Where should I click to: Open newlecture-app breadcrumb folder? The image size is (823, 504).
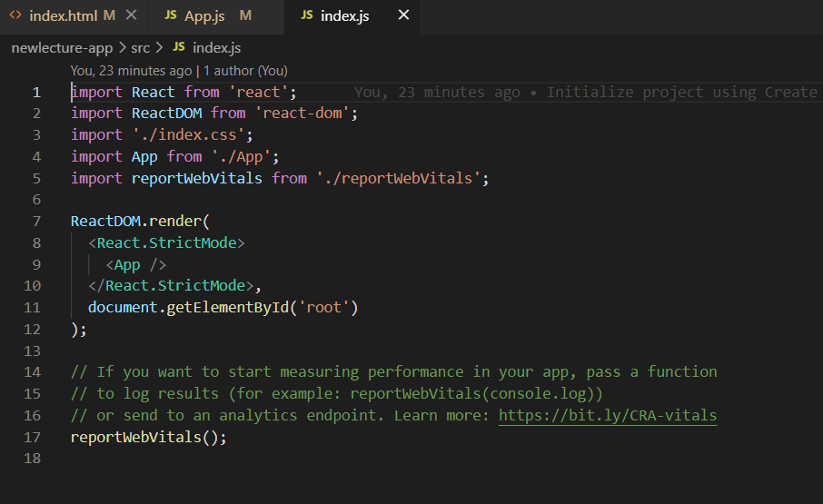[62, 48]
